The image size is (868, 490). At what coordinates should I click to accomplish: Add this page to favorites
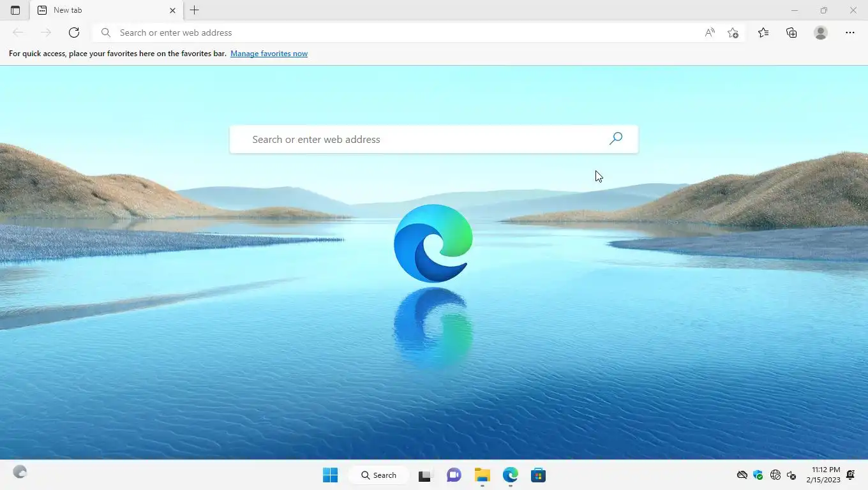[733, 33]
